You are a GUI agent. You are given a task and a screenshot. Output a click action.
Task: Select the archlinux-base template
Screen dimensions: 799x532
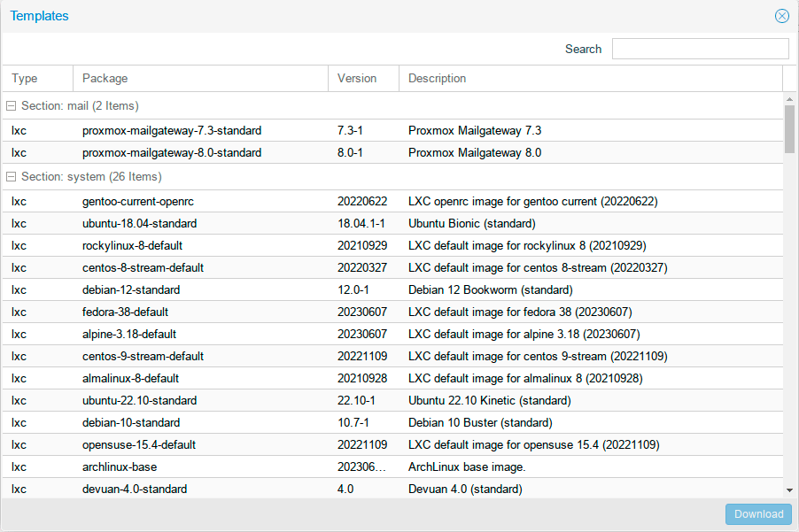pyautogui.click(x=120, y=467)
